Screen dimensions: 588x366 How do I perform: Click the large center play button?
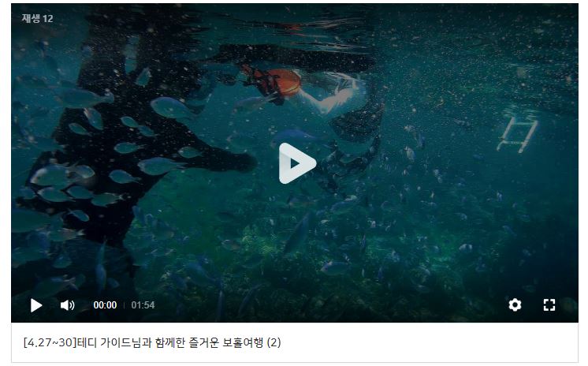pos(297,163)
